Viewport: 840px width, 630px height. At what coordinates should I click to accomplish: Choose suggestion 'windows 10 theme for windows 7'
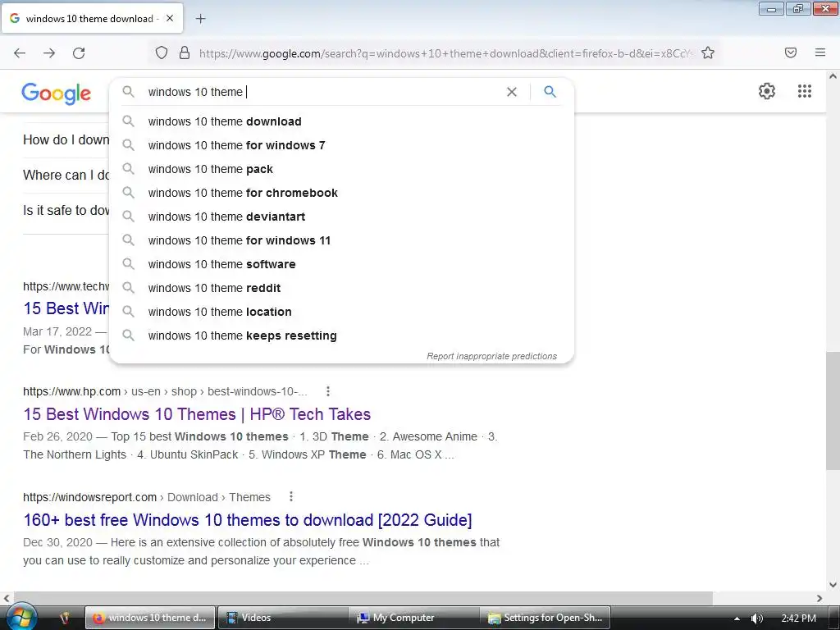(x=341, y=145)
